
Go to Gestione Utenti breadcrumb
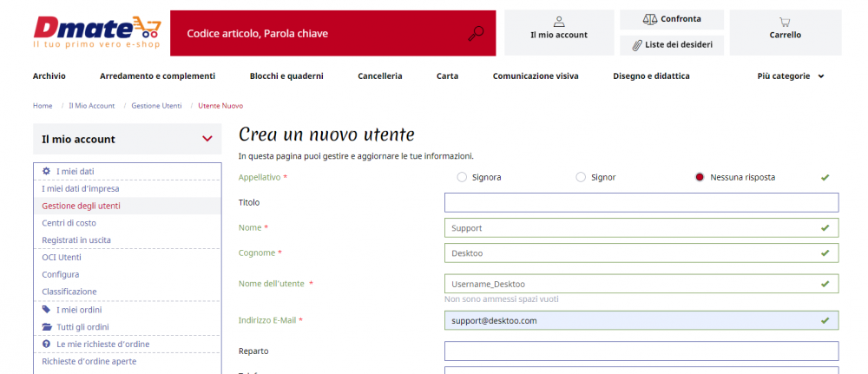[x=156, y=106]
